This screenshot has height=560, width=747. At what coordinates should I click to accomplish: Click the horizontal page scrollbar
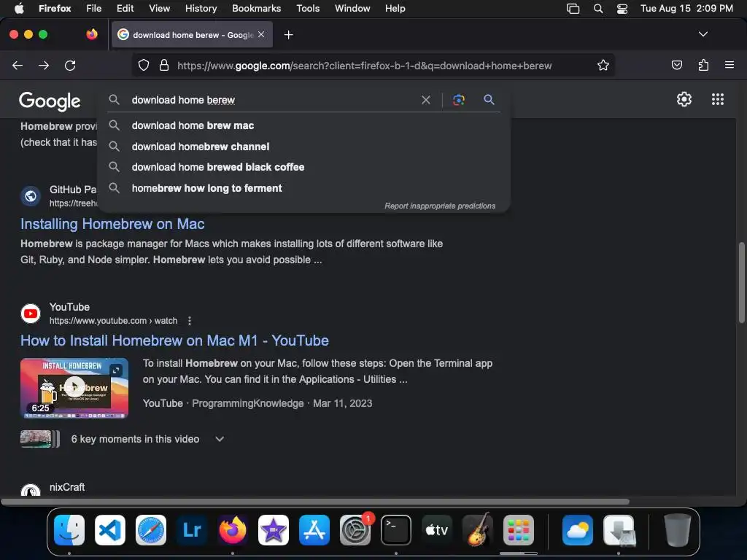pos(315,502)
